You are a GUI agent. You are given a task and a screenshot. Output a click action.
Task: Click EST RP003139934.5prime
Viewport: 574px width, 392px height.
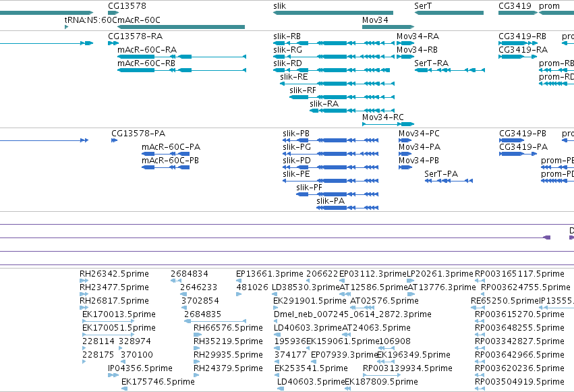(x=382, y=375)
